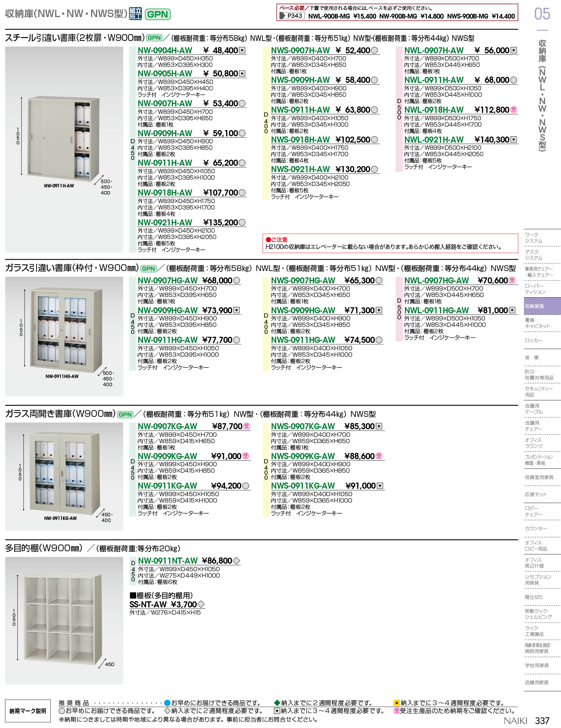
Task: Click the diamond mark after SS-NT-AW price
Action: pos(201,605)
